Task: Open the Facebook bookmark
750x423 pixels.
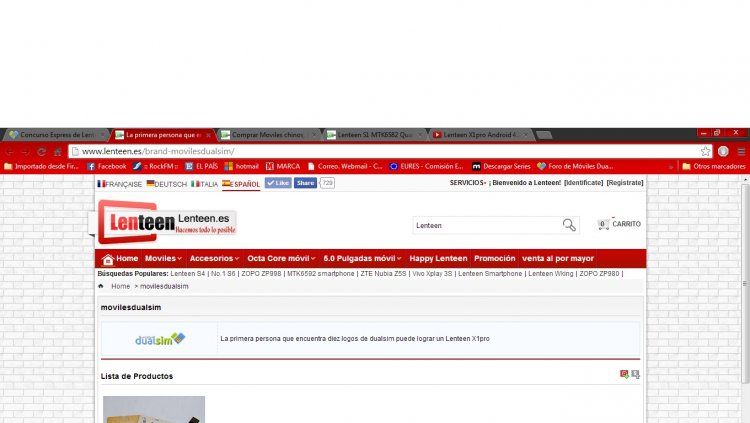Action: [x=106, y=167]
